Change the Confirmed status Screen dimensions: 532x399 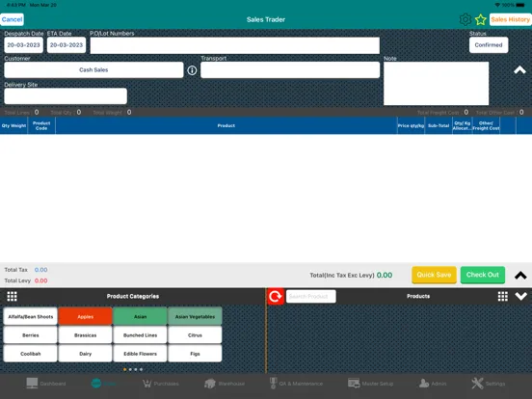click(489, 44)
